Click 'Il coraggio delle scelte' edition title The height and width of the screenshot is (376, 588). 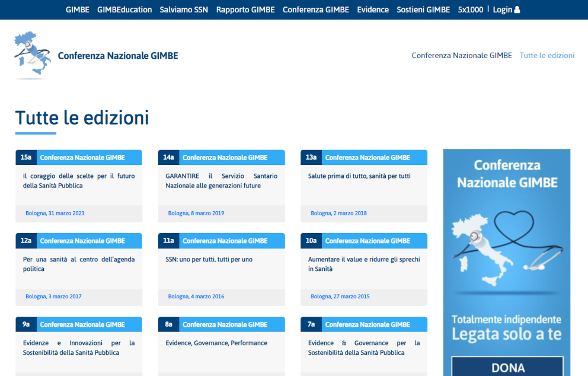79,181
